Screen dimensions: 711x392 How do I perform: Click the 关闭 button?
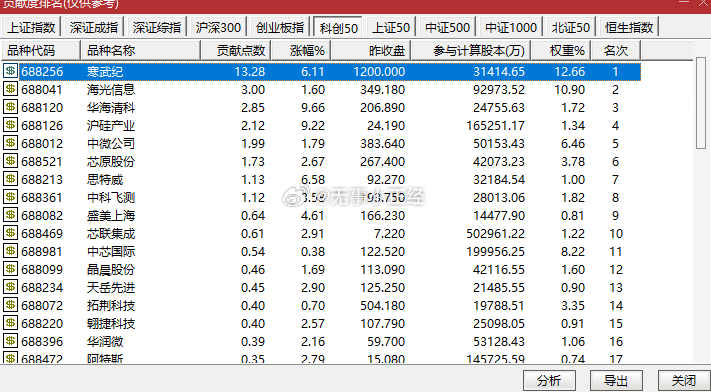pyautogui.click(x=684, y=380)
